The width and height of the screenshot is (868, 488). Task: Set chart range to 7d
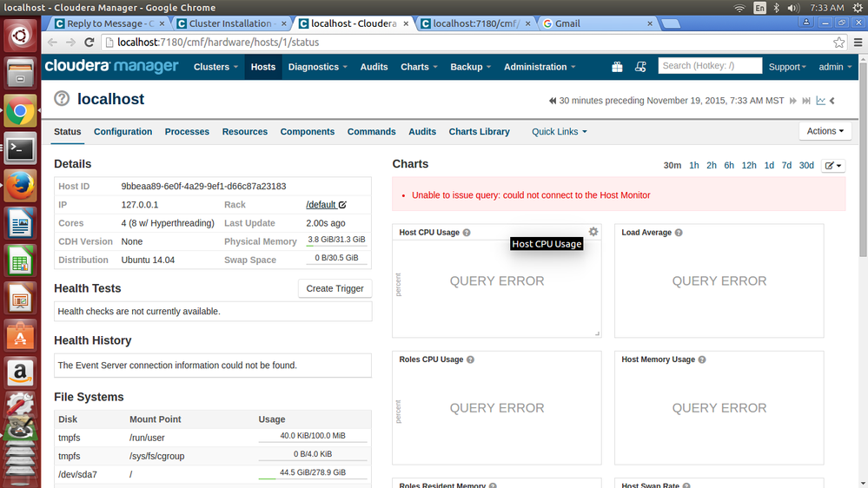(786, 166)
